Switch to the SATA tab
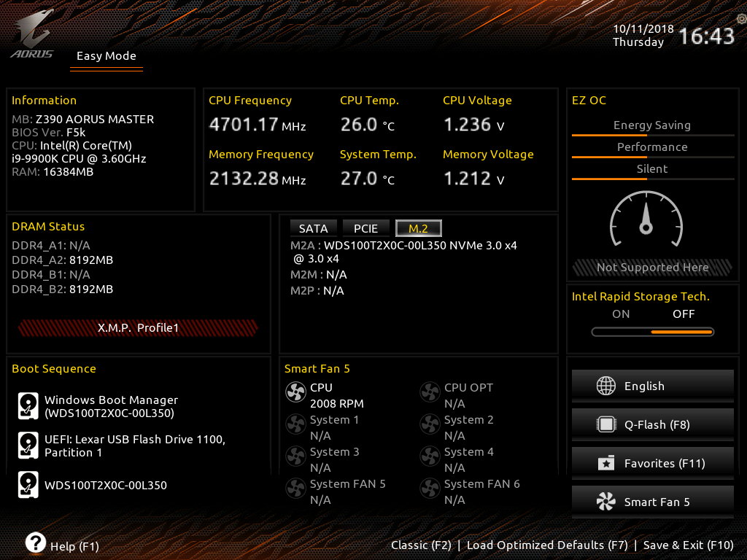 [314, 228]
